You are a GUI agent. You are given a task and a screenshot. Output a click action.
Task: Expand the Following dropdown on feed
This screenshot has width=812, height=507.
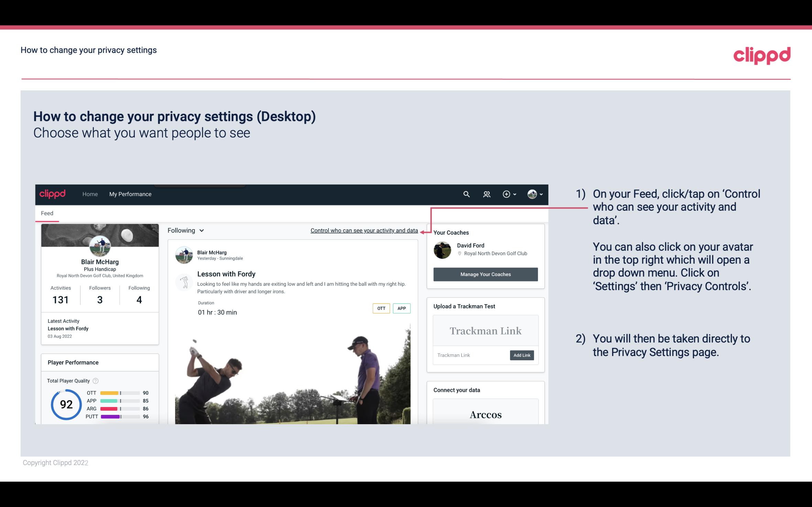[x=185, y=230]
